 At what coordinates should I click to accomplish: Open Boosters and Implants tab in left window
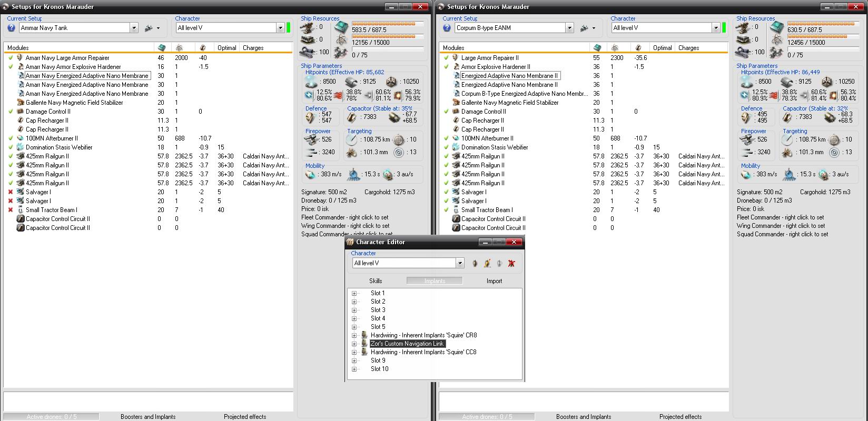pyautogui.click(x=148, y=417)
